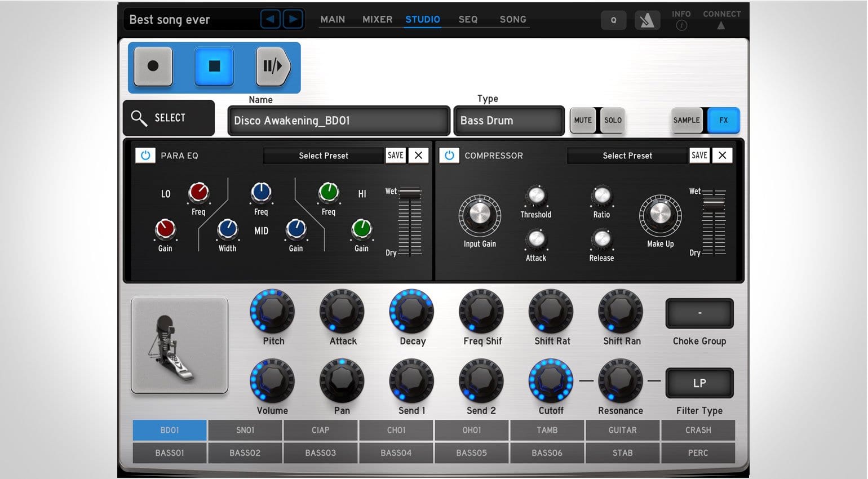Viewport: 868px width, 479px height.
Task: Toggle COMPRESSOR power button
Action: click(449, 155)
